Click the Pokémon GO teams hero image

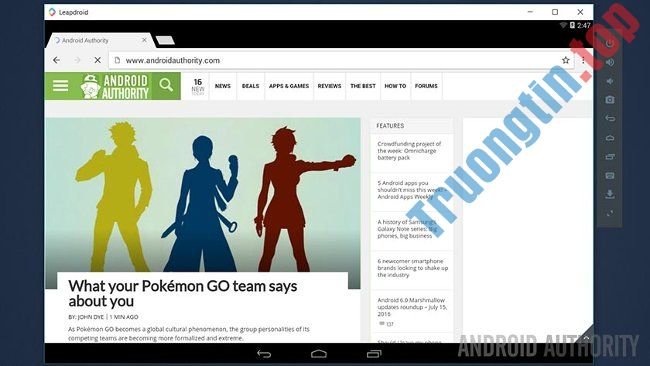(203, 195)
